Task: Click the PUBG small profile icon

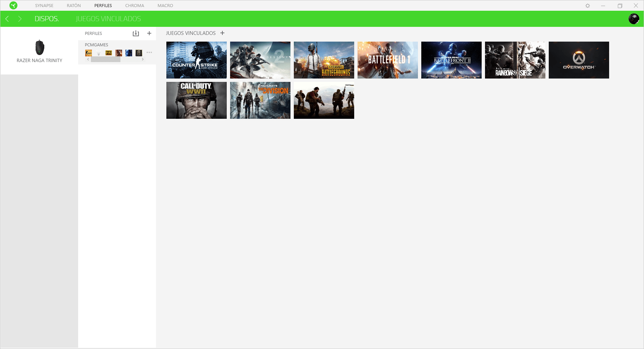Action: (x=109, y=53)
